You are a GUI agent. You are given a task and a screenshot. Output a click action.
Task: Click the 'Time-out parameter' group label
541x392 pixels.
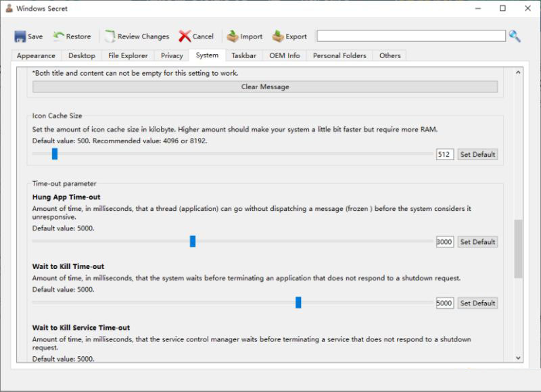click(x=64, y=184)
